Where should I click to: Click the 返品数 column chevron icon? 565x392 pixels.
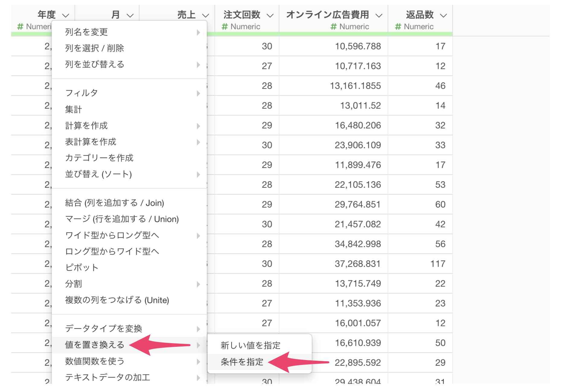coord(443,15)
